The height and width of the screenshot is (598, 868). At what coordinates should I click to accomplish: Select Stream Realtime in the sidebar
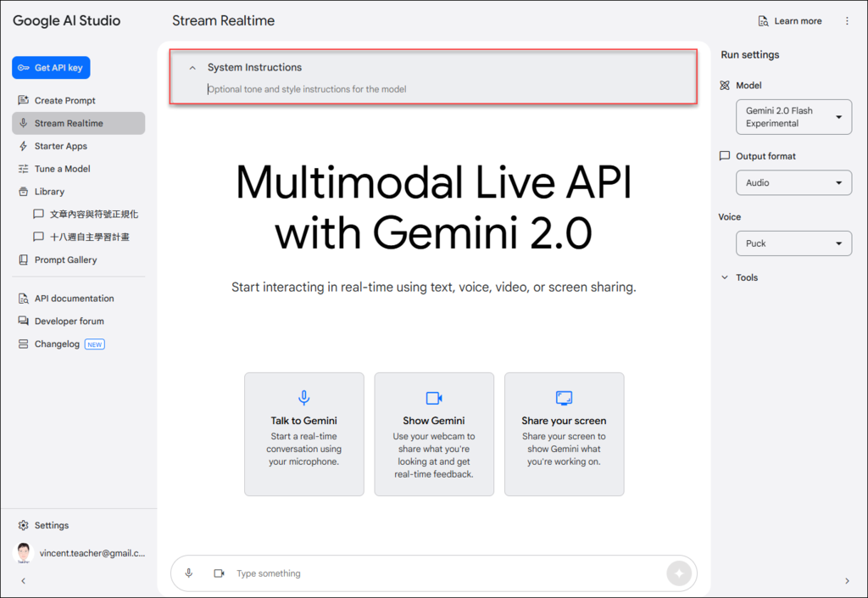coord(78,123)
